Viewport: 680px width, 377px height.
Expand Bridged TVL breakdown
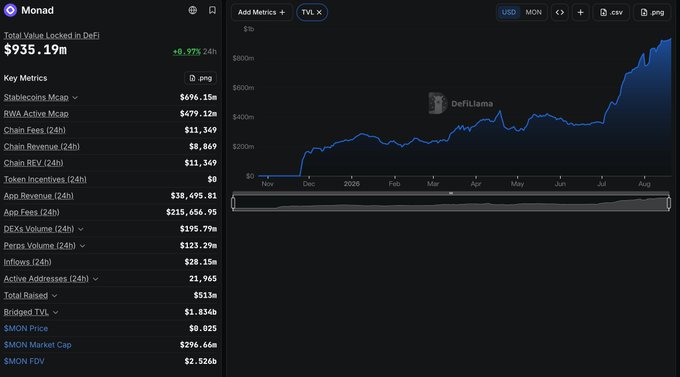tap(56, 312)
